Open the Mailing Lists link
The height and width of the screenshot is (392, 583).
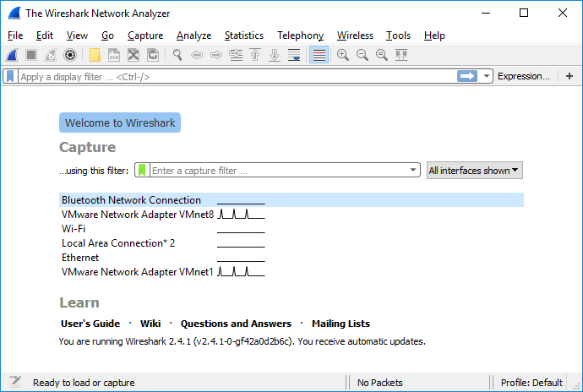pos(341,324)
